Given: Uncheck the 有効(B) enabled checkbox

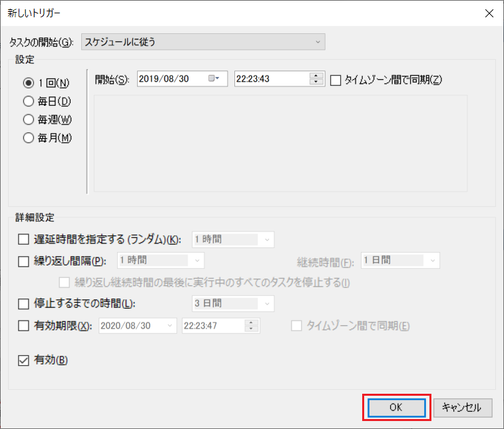Looking at the screenshot, I should 23,360.
